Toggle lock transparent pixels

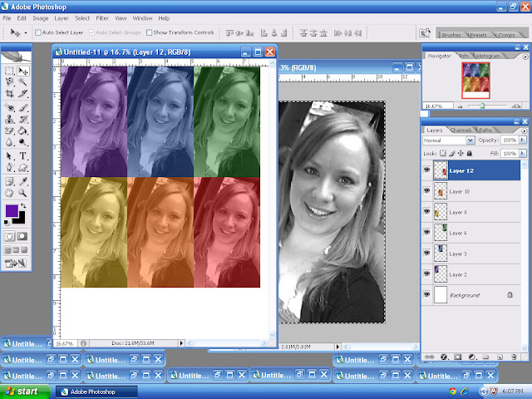coord(443,153)
